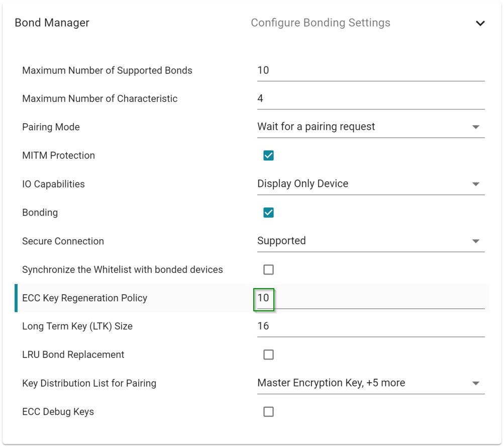Collapse the Bond Manager section chevron
Image resolution: width=504 pixels, height=447 pixels.
point(480,23)
